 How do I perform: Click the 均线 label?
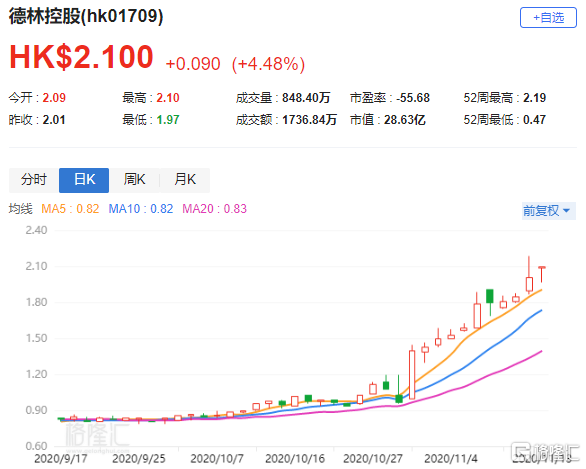coord(21,209)
